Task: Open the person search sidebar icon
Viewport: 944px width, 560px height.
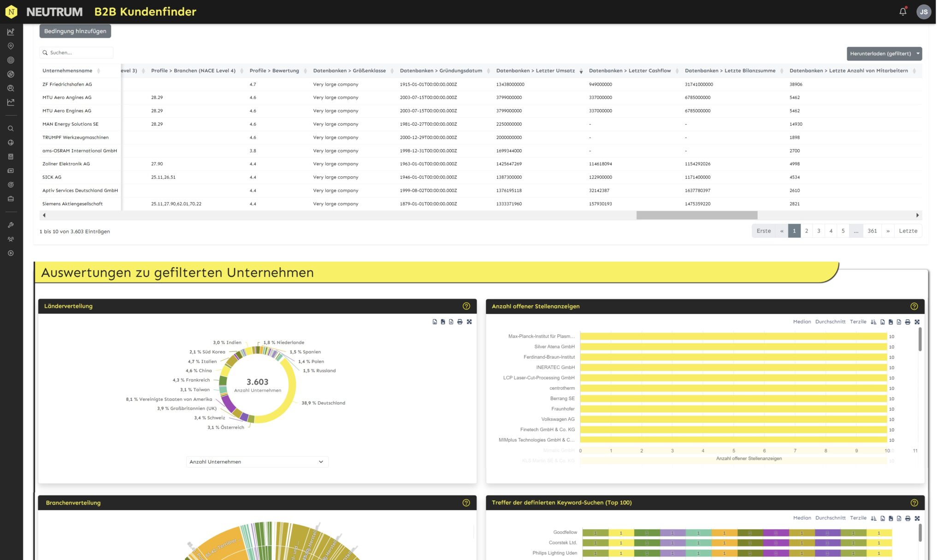Action: [11, 88]
